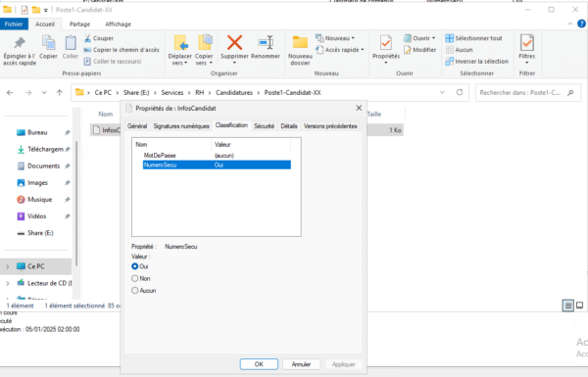Click Share (E:) in the address path

pos(136,93)
